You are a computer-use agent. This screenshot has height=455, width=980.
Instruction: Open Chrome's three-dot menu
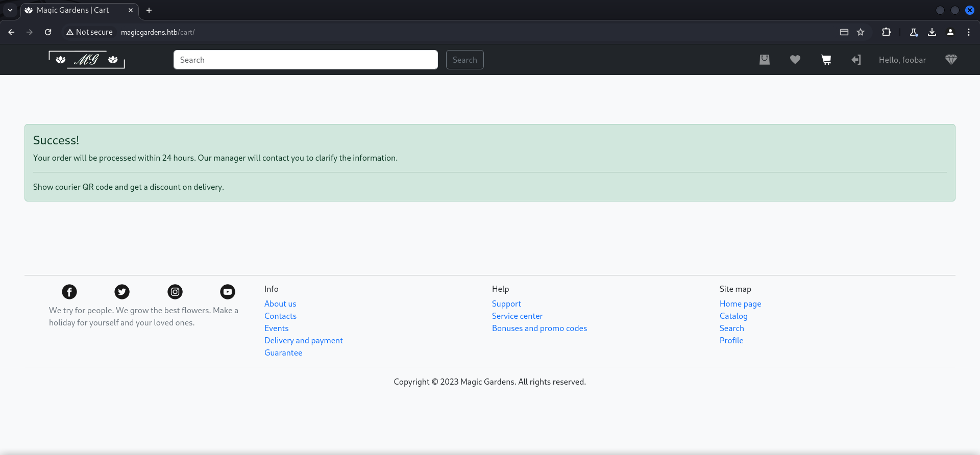(x=969, y=32)
